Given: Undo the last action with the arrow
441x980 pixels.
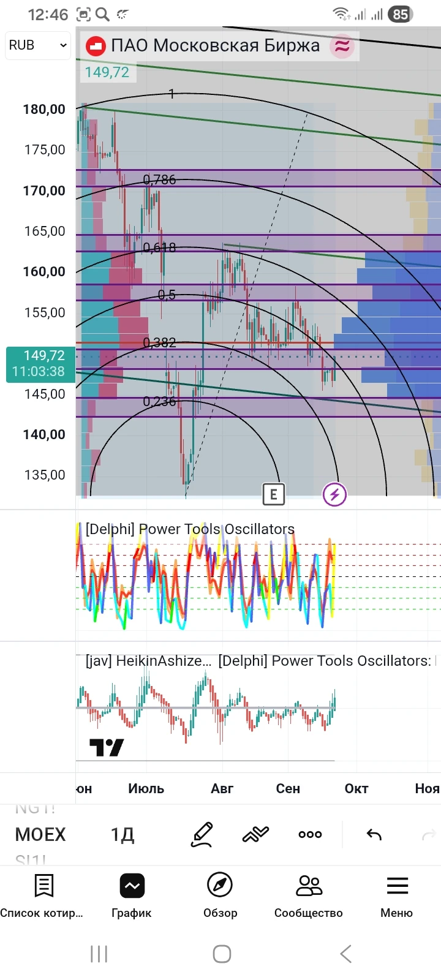Looking at the screenshot, I should (x=374, y=834).
